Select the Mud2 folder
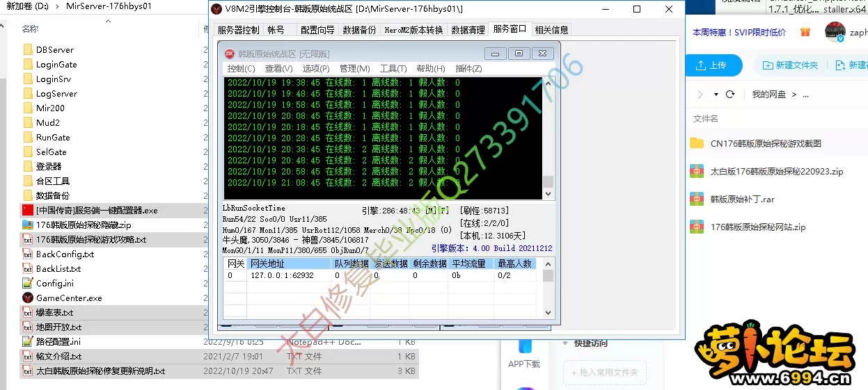The height and width of the screenshot is (390, 868). 48,123
